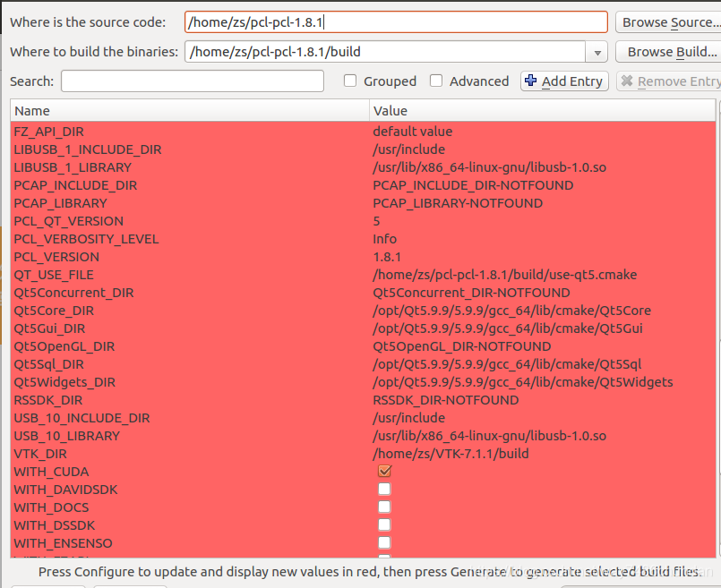Screen dimensions: 721x588
Task: Edit the RSSDK_DIR-NOTFOUND value
Action: coord(445,400)
